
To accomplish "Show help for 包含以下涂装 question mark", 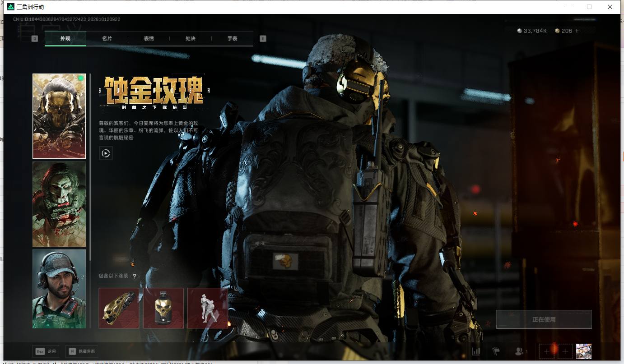I will pos(134,276).
